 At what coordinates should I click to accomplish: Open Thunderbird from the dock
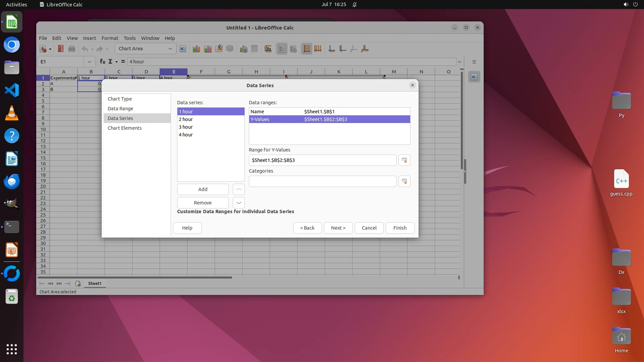click(x=12, y=181)
